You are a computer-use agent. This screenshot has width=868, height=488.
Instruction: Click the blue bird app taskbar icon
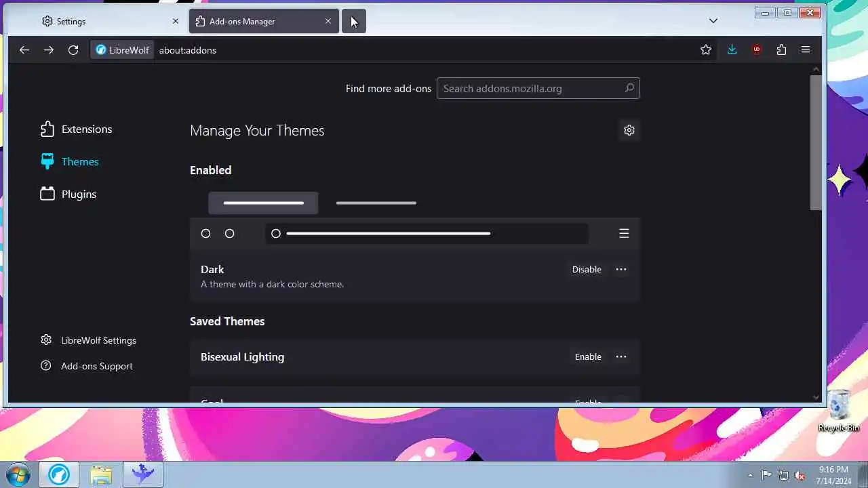coord(143,474)
